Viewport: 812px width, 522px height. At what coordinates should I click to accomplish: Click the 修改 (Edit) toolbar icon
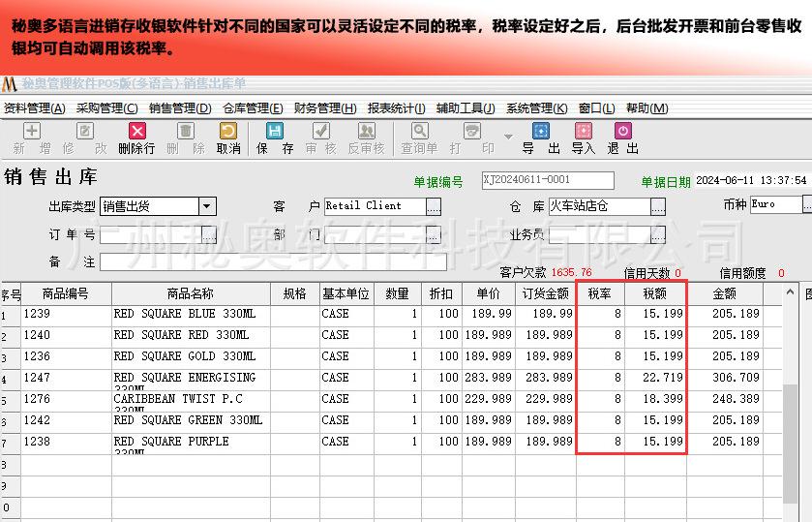click(84, 131)
